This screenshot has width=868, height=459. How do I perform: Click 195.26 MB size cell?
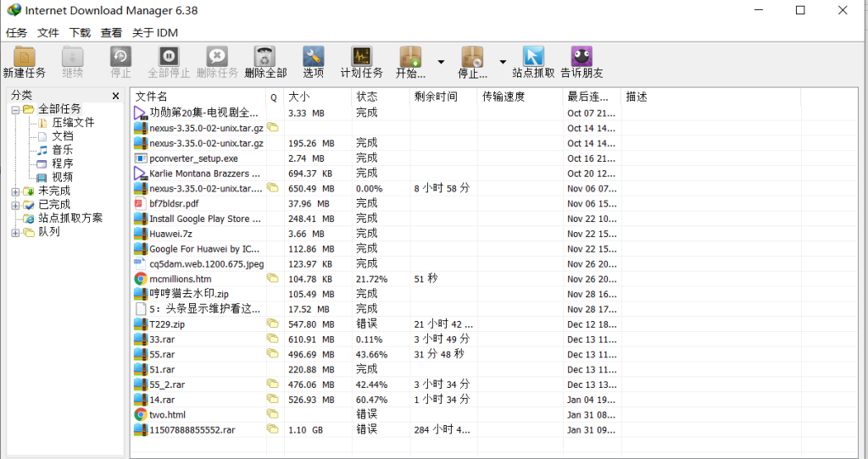311,143
